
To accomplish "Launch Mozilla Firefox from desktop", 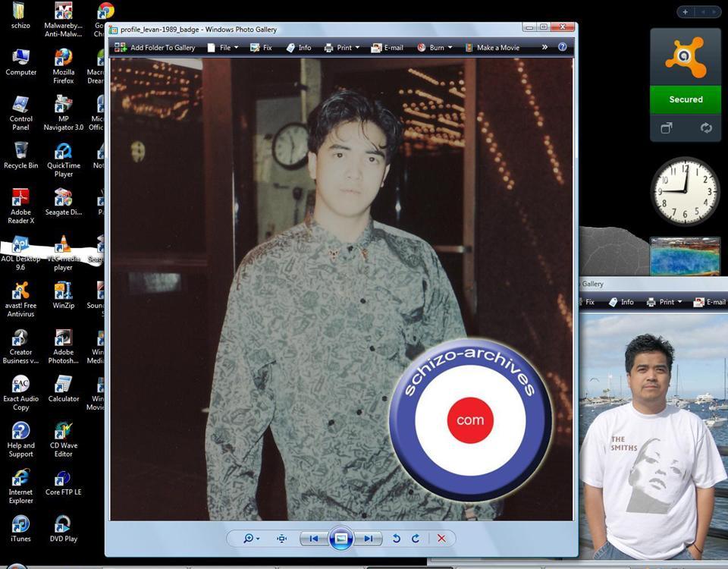I will (x=64, y=66).
